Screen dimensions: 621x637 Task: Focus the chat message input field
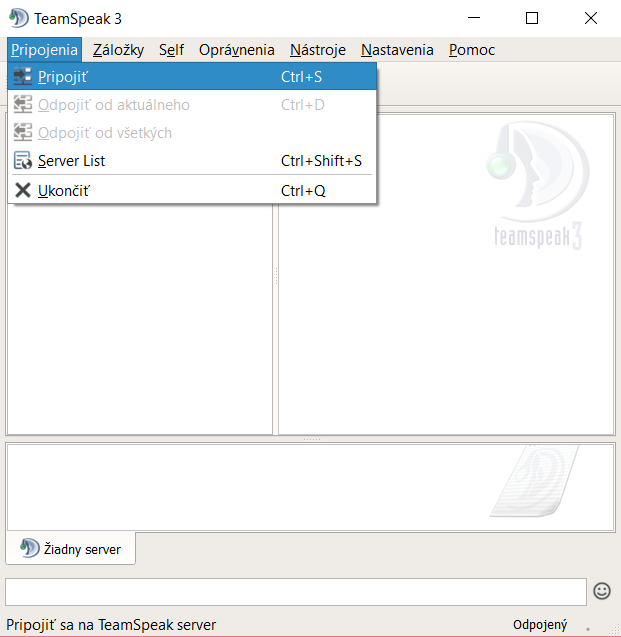click(x=296, y=592)
